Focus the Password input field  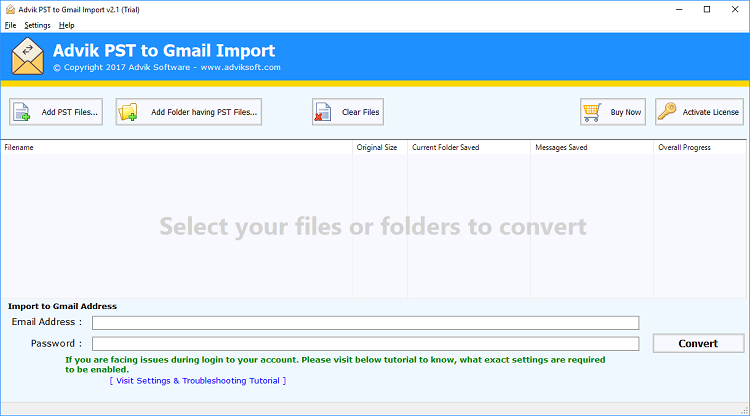[x=365, y=343]
